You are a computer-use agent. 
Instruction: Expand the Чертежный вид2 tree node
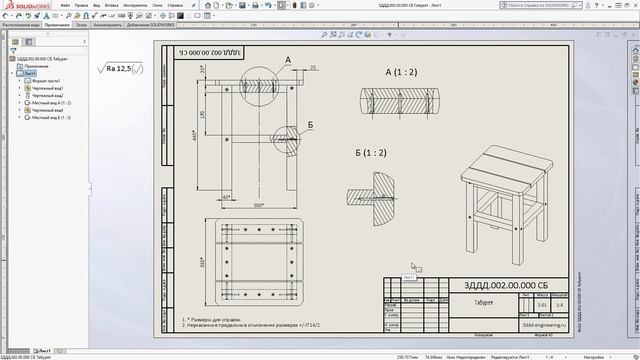coord(19,96)
